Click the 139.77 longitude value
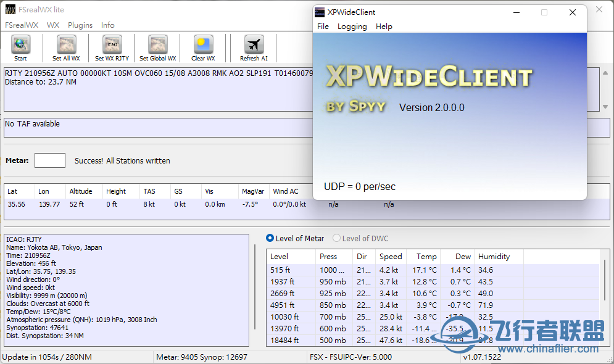 coord(49,204)
